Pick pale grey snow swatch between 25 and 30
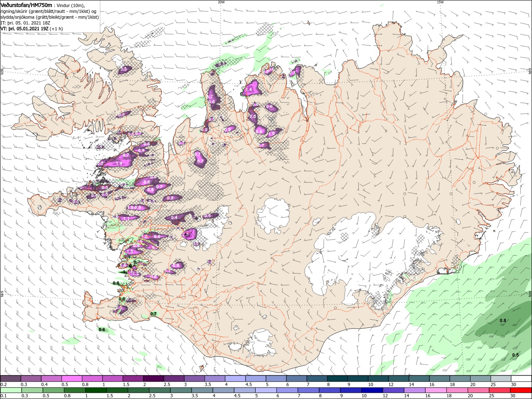 coord(501,379)
